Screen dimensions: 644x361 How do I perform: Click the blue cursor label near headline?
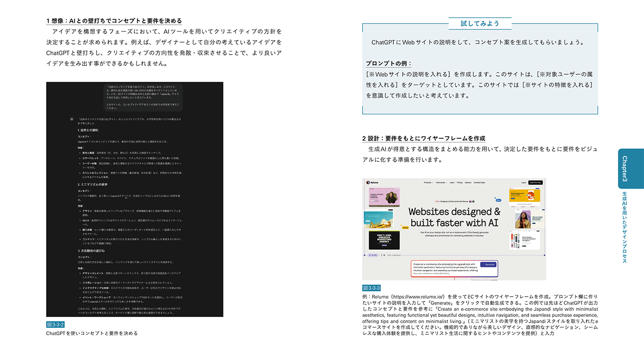498,200
